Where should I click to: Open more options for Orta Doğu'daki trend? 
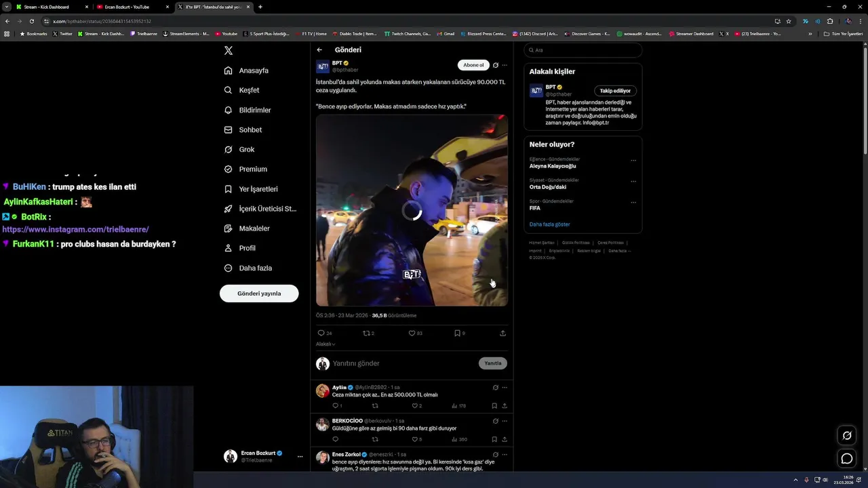click(633, 182)
